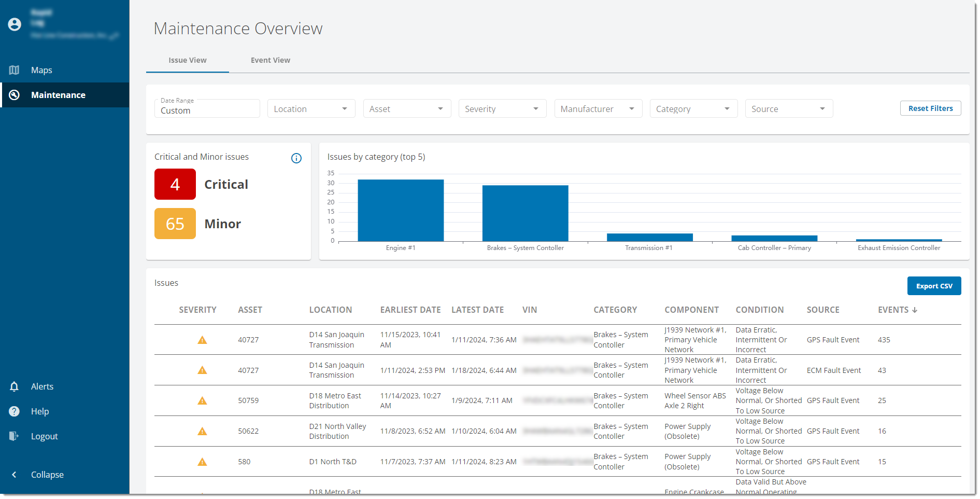Open the user profile avatar icon
Image resolution: width=980 pixels, height=499 pixels.
(15, 24)
